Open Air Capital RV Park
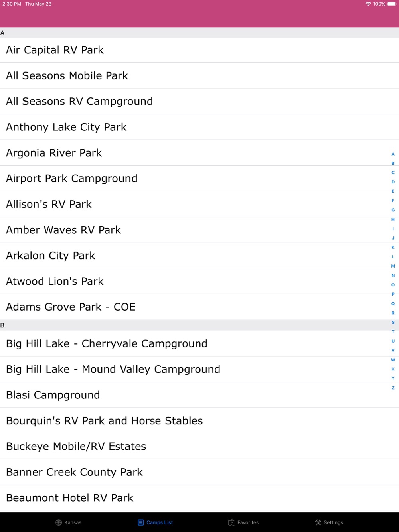The width and height of the screenshot is (399, 532). coord(199,50)
